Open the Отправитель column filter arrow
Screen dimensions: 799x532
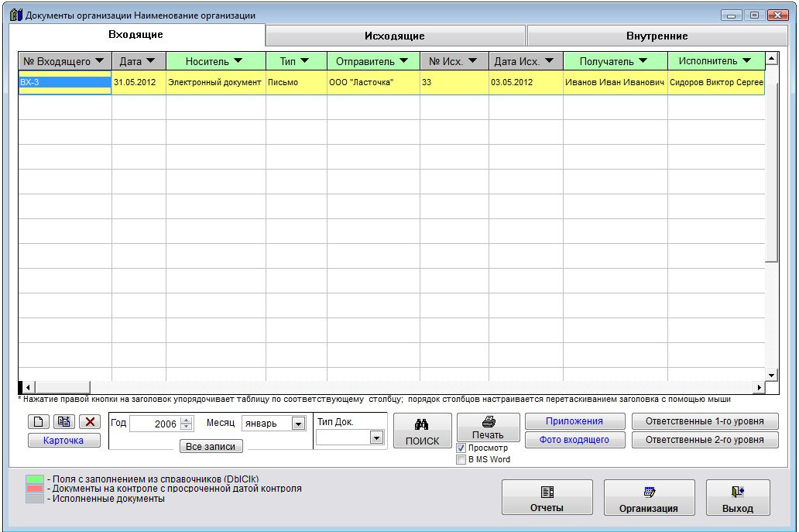[403, 61]
